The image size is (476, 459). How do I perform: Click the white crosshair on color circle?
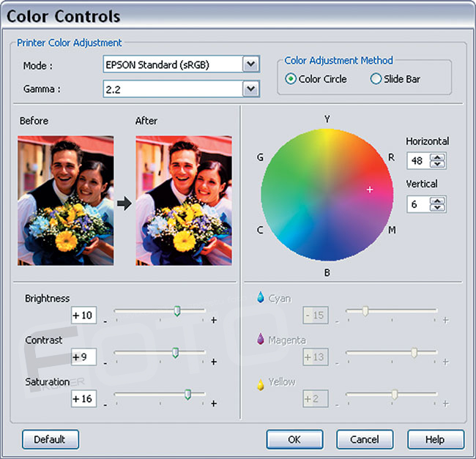click(x=370, y=190)
